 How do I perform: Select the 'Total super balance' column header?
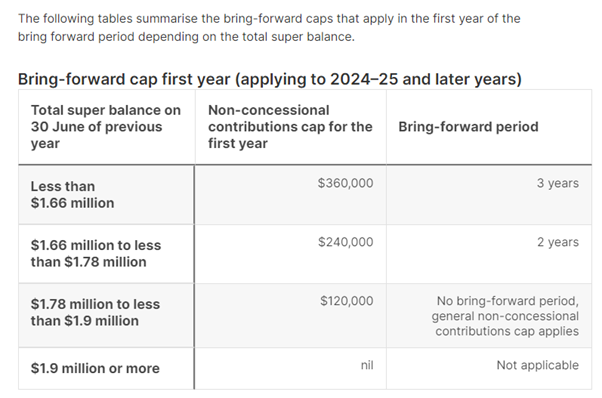[x=106, y=127]
